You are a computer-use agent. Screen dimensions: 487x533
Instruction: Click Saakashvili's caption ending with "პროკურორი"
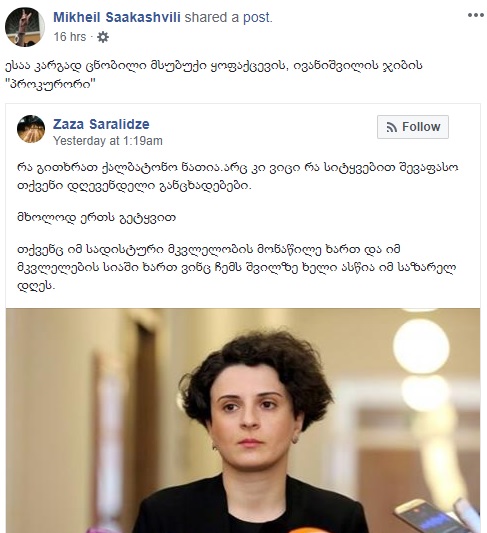tap(213, 75)
